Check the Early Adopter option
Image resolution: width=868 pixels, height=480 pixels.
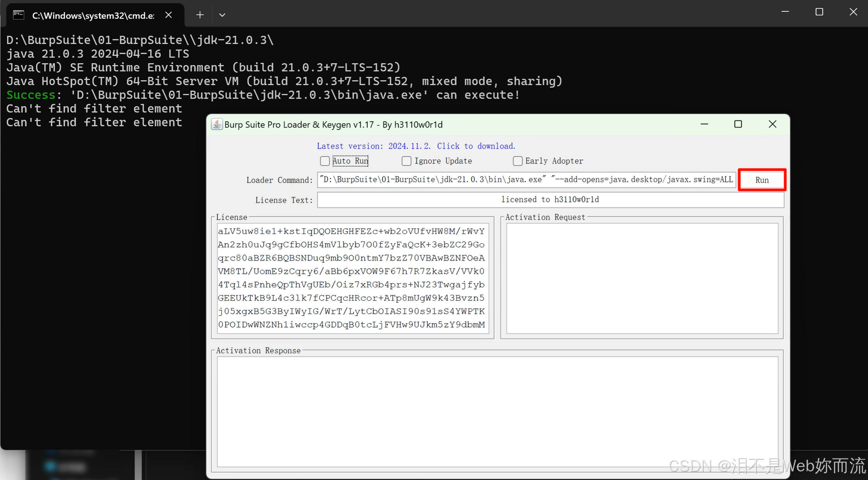(518, 161)
